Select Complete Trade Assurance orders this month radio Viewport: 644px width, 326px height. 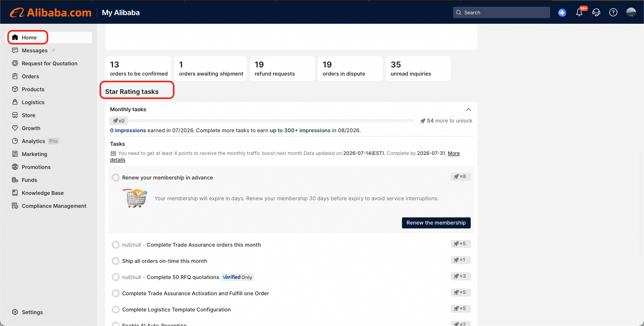(x=116, y=245)
